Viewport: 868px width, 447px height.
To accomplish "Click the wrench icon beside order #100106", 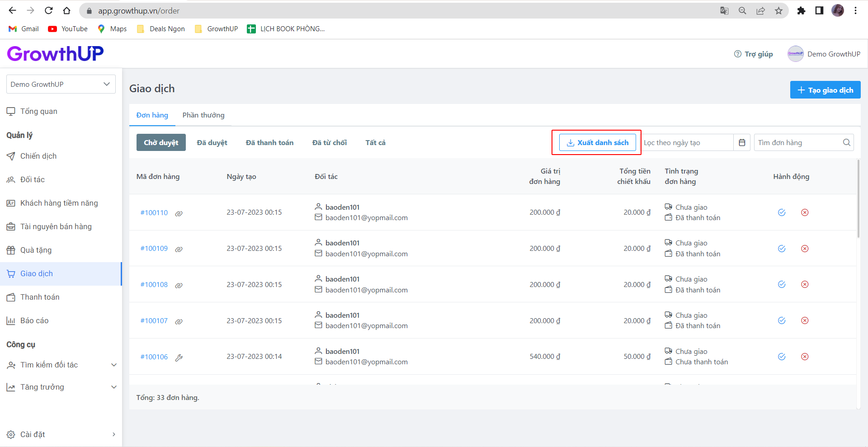I will point(179,358).
